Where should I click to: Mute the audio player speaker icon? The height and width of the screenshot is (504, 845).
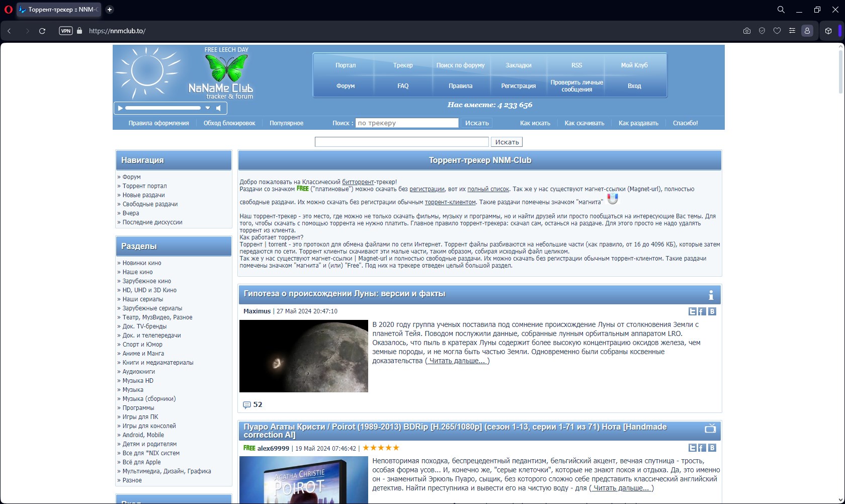(x=218, y=108)
